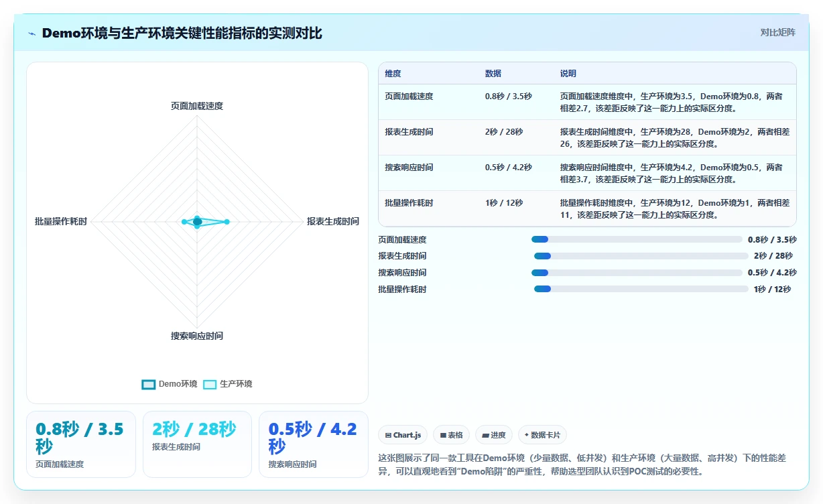Click the 1秒 / 12秒 value beside the progress bar

(772, 289)
